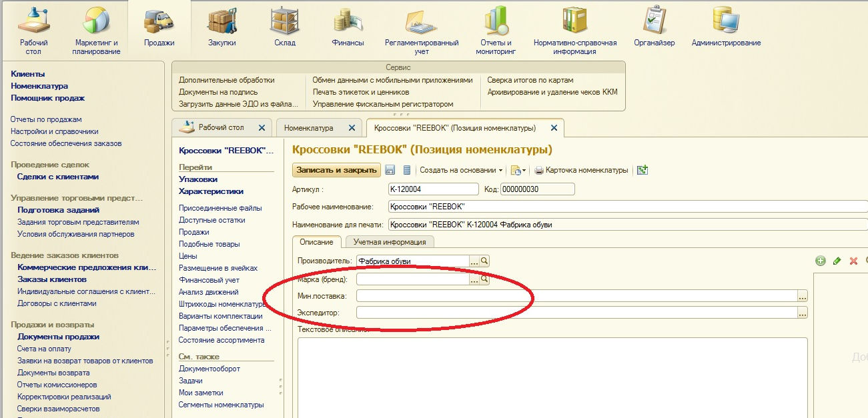Open selection button for Экспедитор field
868x418 pixels.
[803, 313]
